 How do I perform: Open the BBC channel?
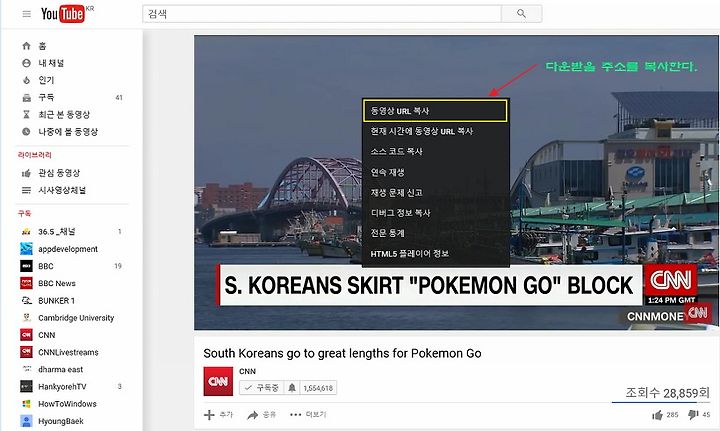pyautogui.click(x=46, y=266)
